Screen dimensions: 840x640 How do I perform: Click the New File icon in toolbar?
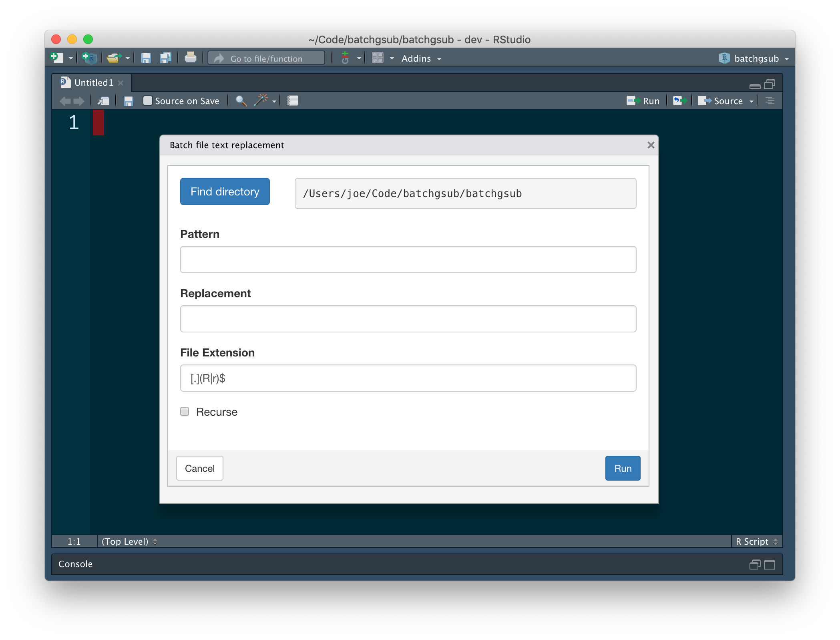pyautogui.click(x=56, y=58)
